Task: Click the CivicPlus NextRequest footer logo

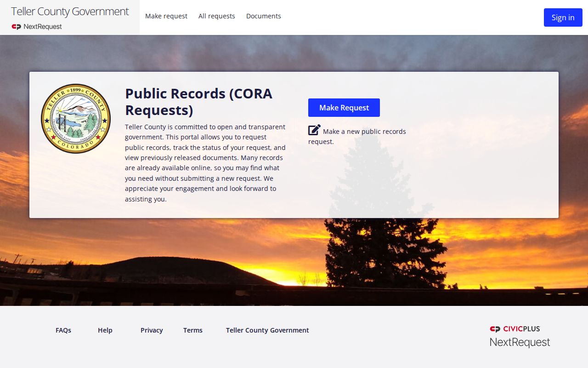Action: (x=520, y=337)
